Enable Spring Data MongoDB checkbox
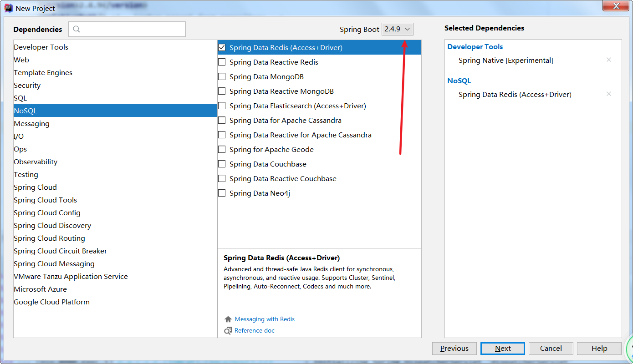633x364 pixels. tap(222, 76)
